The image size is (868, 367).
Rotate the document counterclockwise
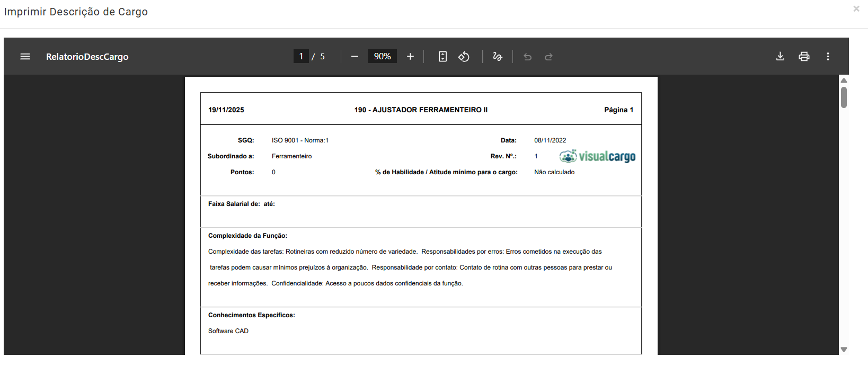coord(464,57)
